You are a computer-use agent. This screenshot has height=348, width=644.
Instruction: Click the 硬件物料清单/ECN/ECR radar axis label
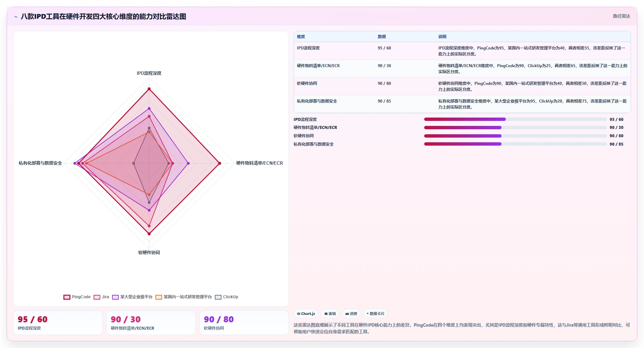coord(259,163)
